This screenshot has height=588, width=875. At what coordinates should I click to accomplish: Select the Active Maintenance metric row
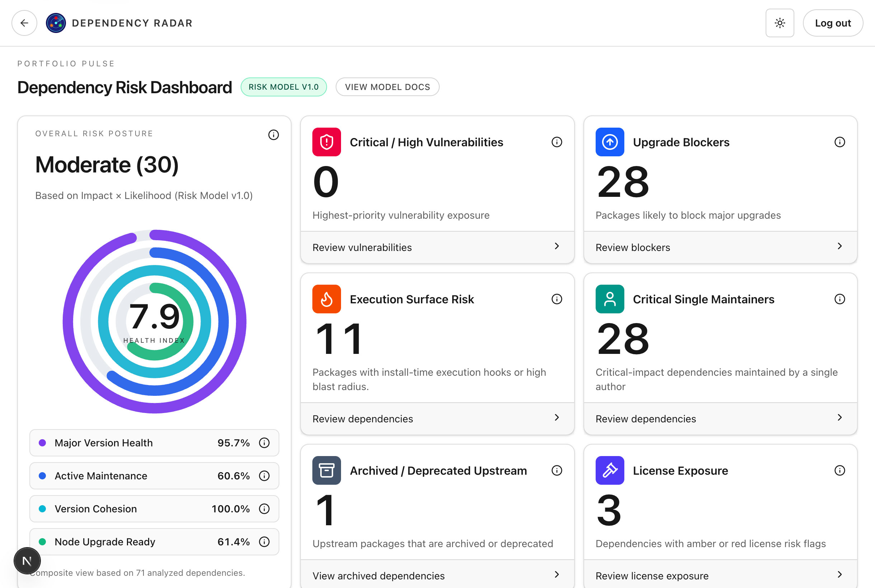pos(154,476)
